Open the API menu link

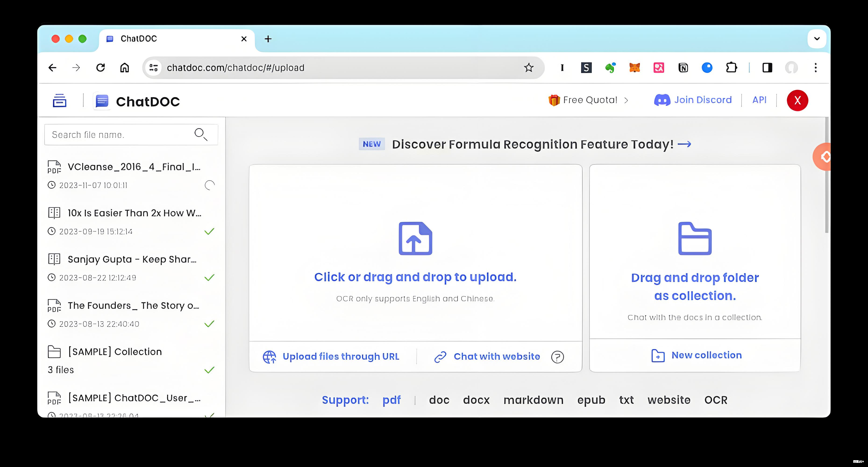click(x=759, y=100)
